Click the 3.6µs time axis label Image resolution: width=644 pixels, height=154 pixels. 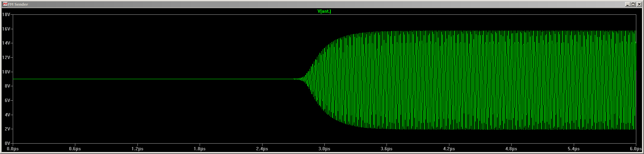(x=387, y=149)
